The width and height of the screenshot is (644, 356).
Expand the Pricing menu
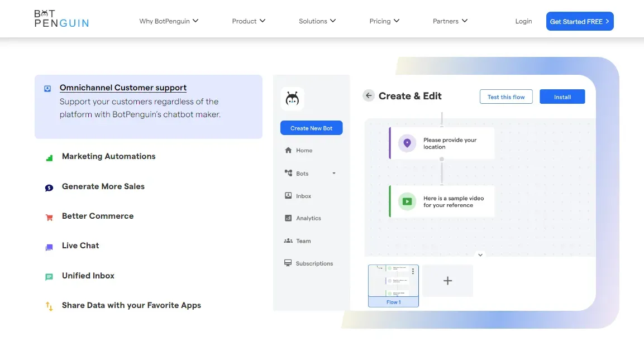pyautogui.click(x=384, y=21)
